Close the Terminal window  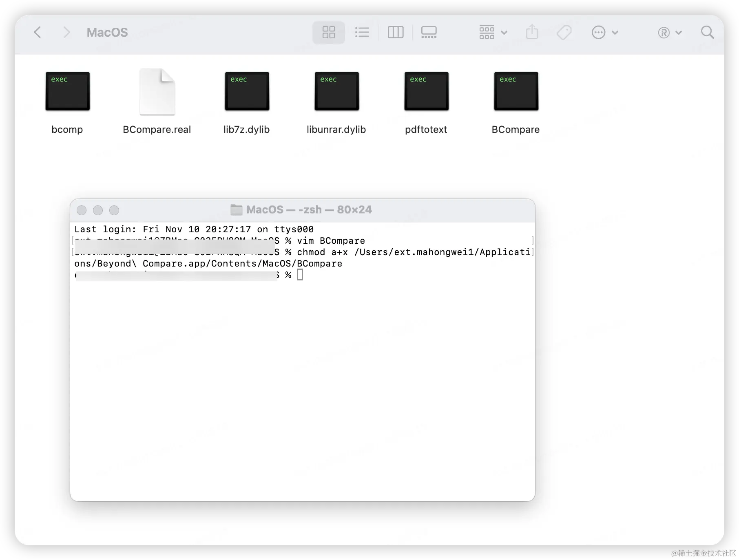tap(82, 210)
